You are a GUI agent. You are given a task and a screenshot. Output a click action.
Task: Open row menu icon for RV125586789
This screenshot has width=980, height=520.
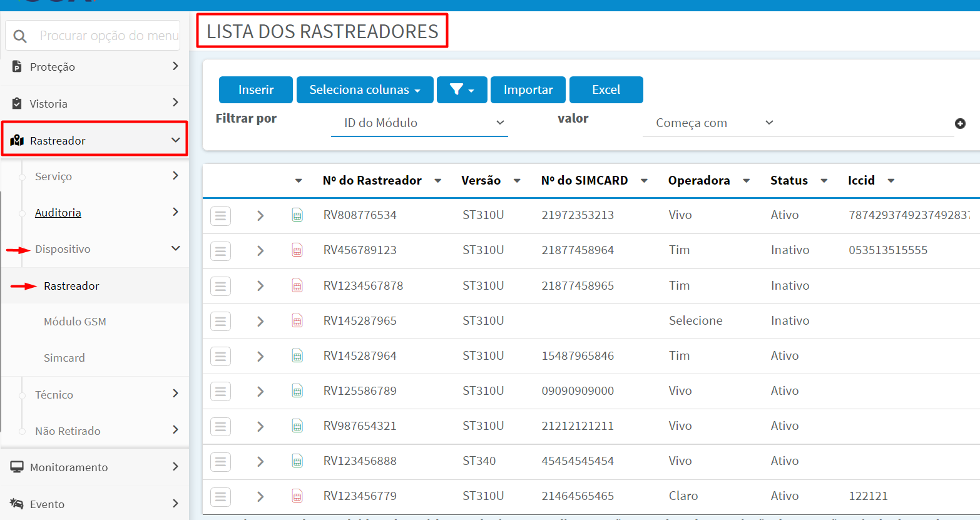click(220, 391)
